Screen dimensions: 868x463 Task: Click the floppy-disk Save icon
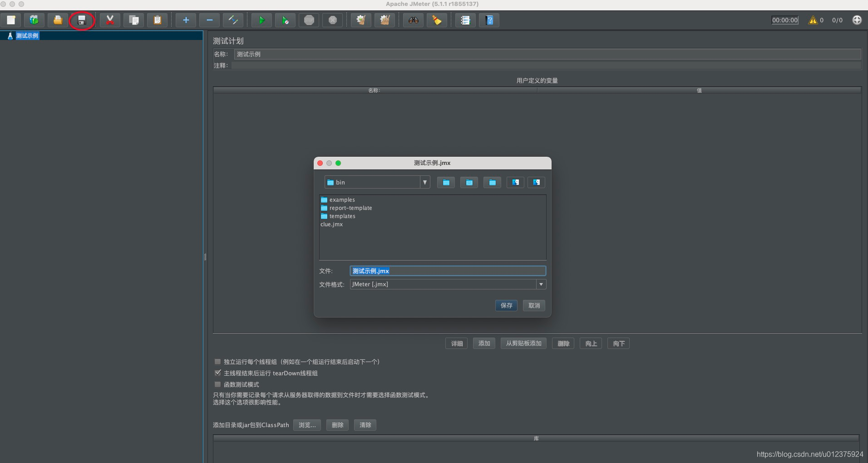click(x=82, y=20)
